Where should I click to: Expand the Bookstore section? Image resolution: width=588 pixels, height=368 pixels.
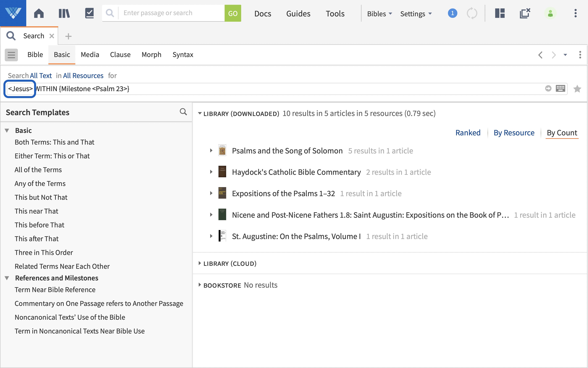(200, 285)
